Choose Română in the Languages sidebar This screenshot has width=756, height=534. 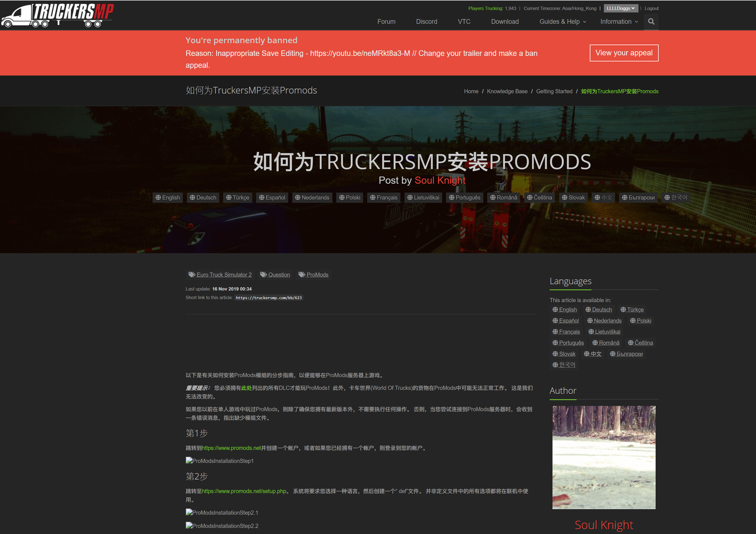[x=606, y=343]
